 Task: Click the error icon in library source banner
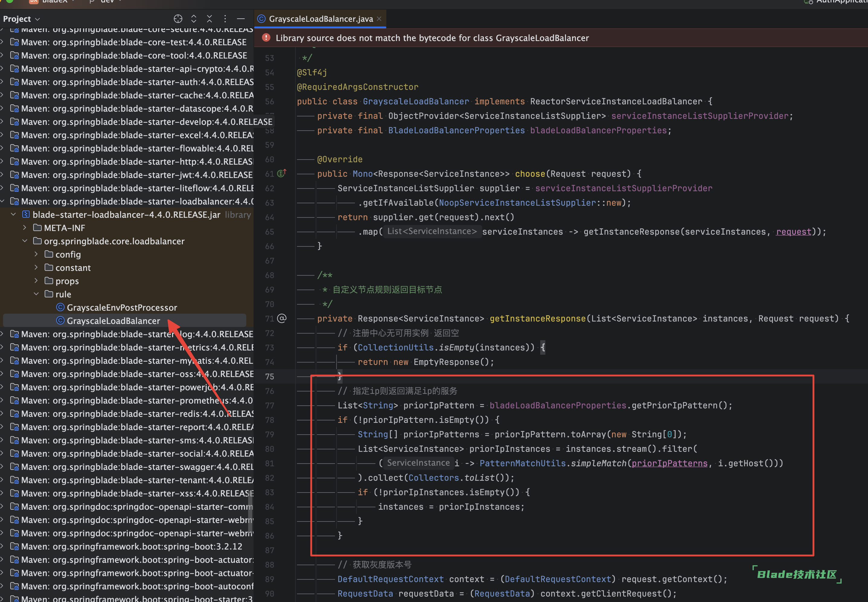click(x=266, y=38)
